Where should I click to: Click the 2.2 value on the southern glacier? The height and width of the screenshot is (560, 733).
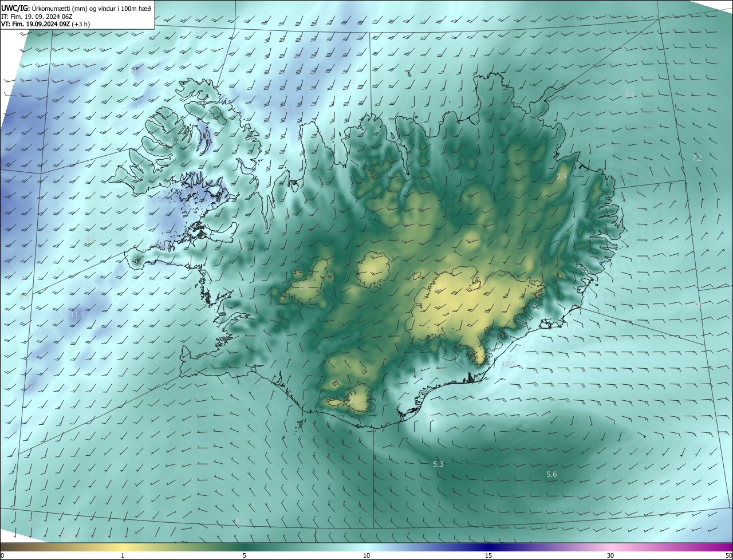(x=355, y=400)
